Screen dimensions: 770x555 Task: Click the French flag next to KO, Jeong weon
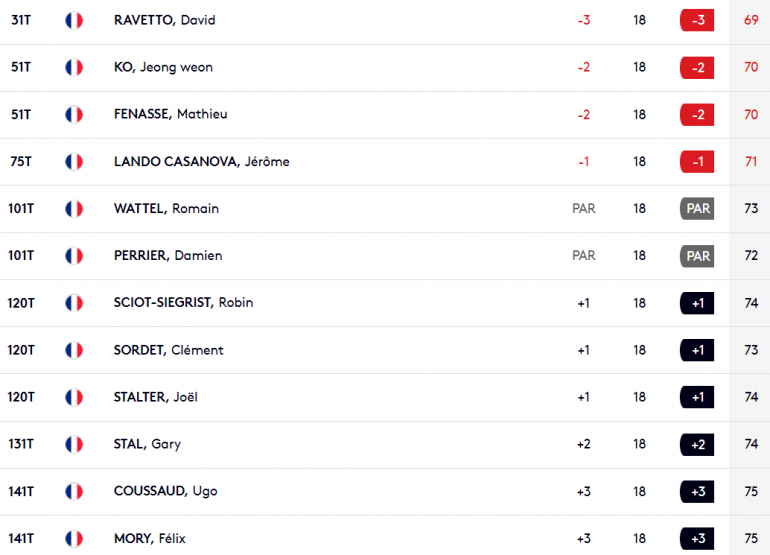(x=74, y=67)
